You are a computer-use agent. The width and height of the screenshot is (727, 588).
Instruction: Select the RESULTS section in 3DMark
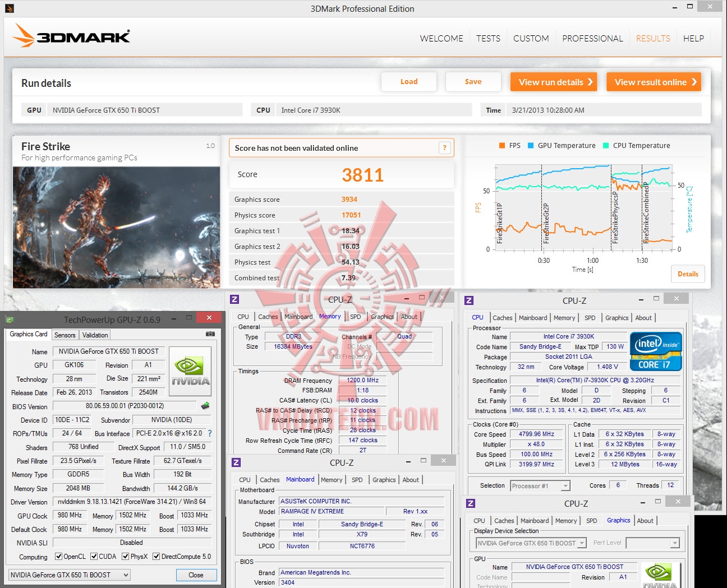653,38
